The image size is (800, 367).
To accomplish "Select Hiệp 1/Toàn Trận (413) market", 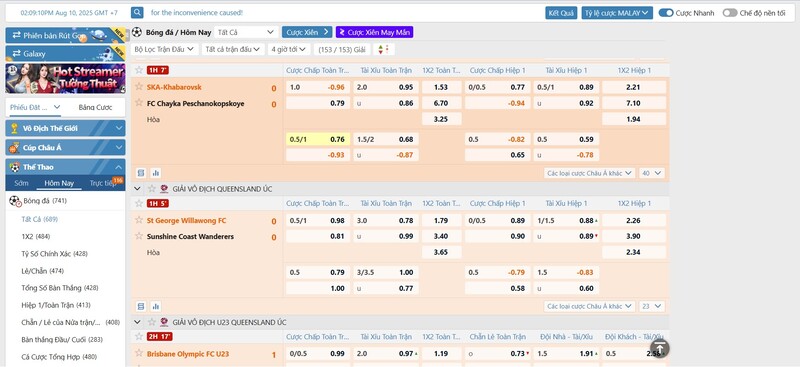I will coord(56,305).
